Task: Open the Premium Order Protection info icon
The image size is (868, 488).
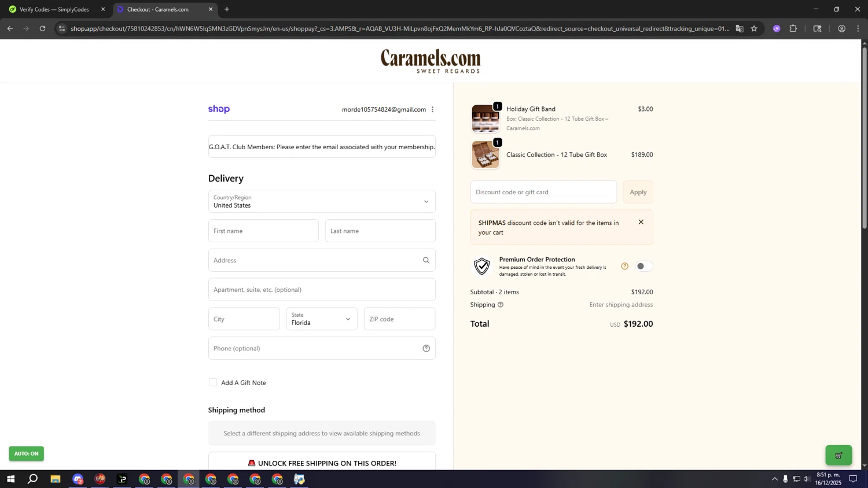Action: pos(624,266)
